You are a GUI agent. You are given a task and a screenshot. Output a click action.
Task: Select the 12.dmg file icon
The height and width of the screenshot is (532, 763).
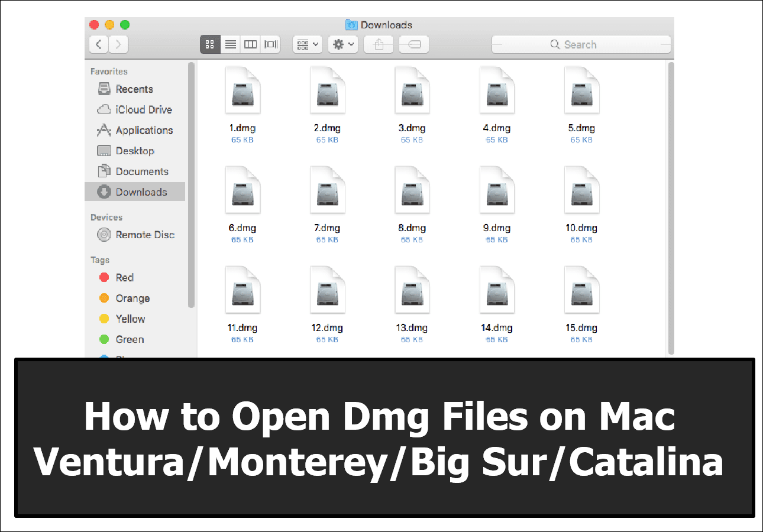point(327,290)
